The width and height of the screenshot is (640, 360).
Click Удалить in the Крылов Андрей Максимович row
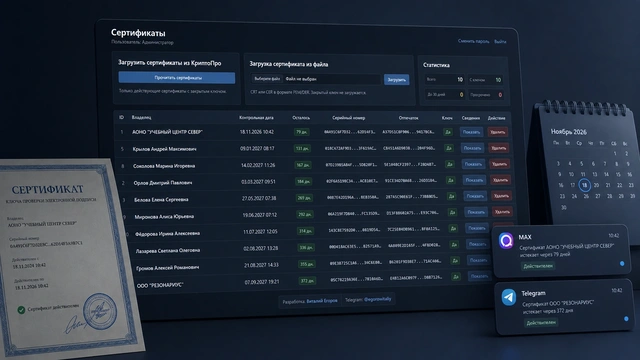[x=498, y=148]
